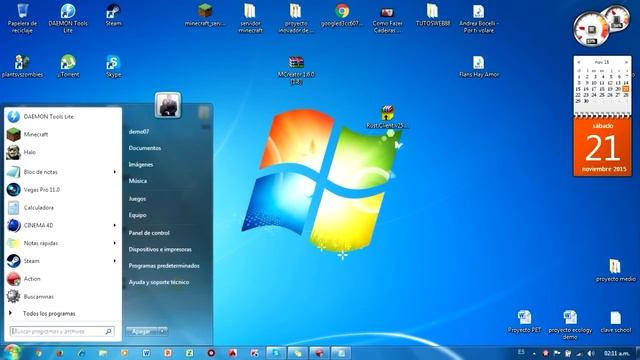This screenshot has width=640, height=360.
Task: Open Ayuda y soporte técnico
Action: [159, 282]
